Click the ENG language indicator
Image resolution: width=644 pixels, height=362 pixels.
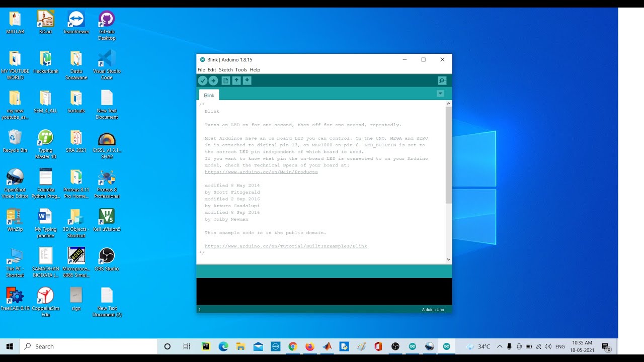[560, 346]
